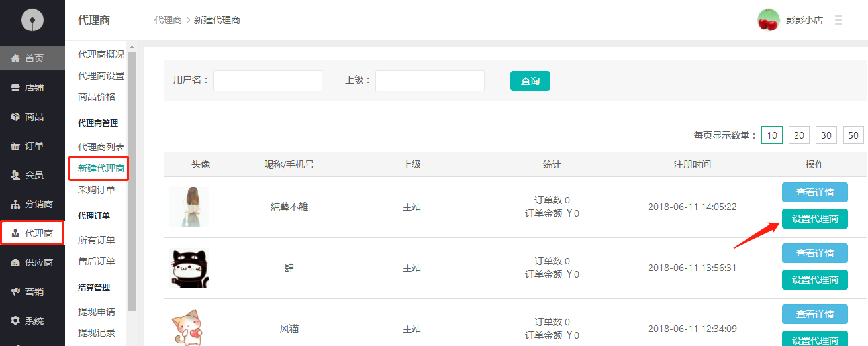The height and width of the screenshot is (346, 868).
Task: Open 采购订单 in the submenu
Action: [x=97, y=190]
